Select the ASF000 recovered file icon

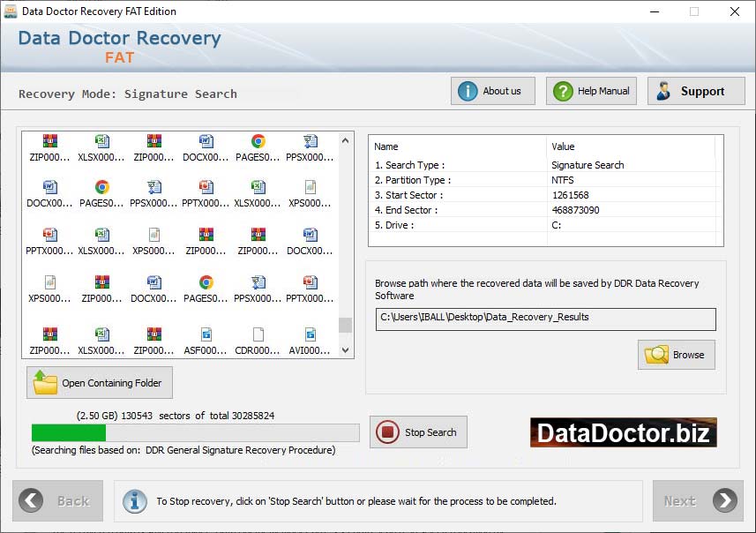coord(206,334)
